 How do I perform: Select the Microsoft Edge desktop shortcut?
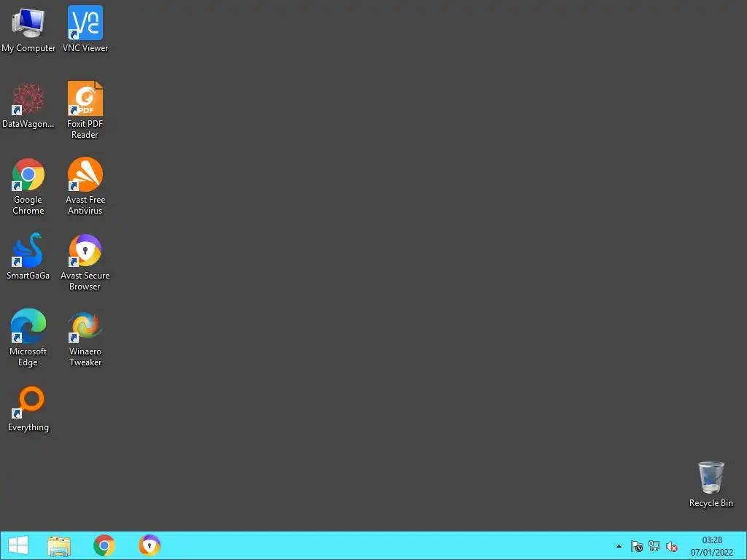28,338
